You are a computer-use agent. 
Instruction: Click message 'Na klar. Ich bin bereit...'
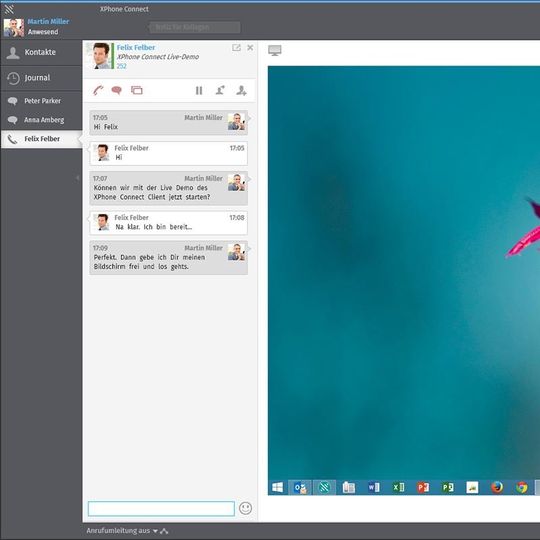[168, 223]
